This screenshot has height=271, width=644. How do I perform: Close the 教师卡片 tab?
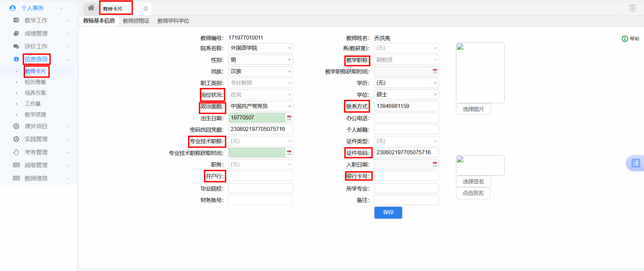(146, 9)
